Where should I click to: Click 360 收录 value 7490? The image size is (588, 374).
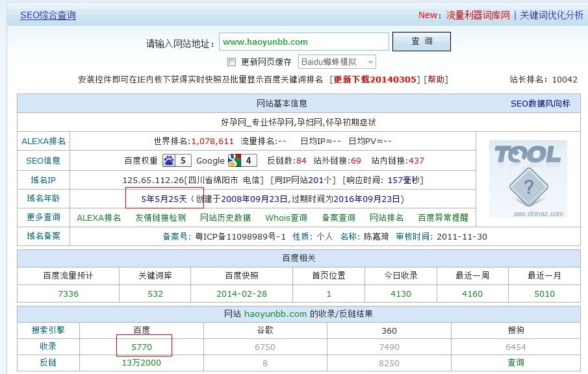pos(389,347)
